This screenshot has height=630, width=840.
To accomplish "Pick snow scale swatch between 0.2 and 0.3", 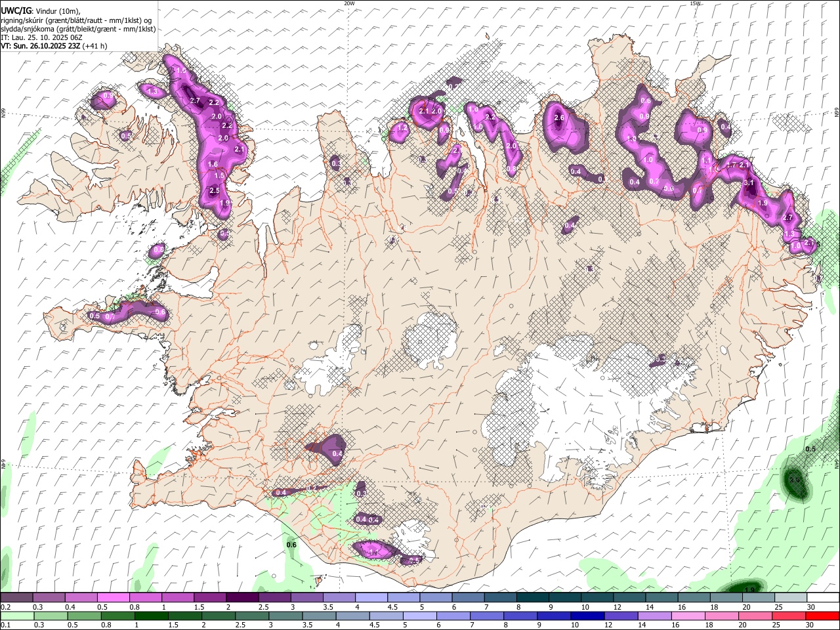I will coord(16,598).
